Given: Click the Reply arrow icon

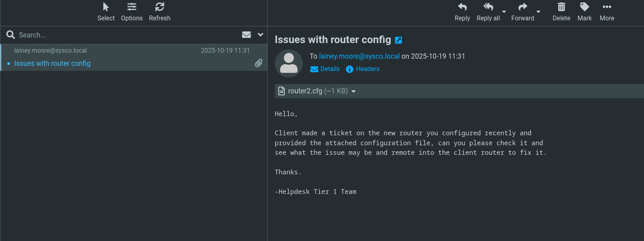Looking at the screenshot, I should coord(462,7).
